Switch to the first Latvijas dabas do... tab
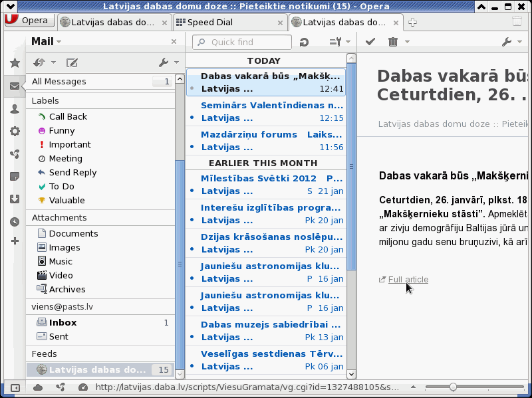532x398 pixels. tap(113, 23)
